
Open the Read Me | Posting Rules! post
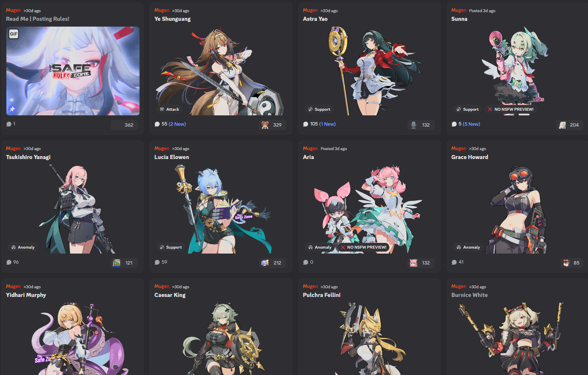(x=38, y=19)
